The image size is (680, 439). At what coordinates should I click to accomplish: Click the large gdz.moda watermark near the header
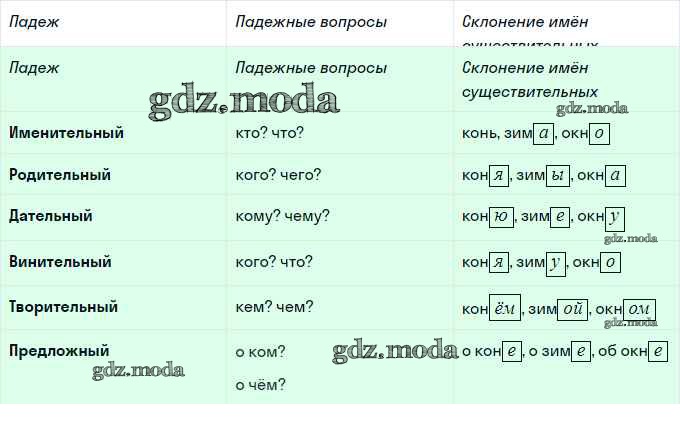244,98
